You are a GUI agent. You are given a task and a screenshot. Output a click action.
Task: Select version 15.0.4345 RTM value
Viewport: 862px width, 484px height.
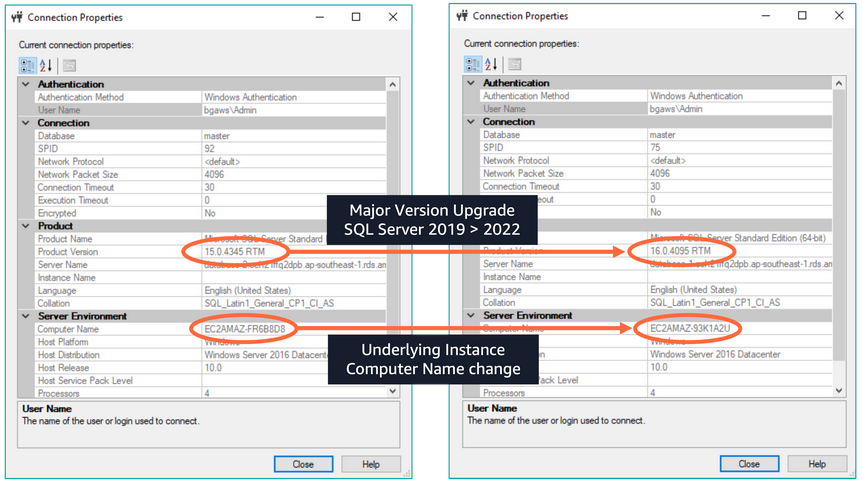235,252
